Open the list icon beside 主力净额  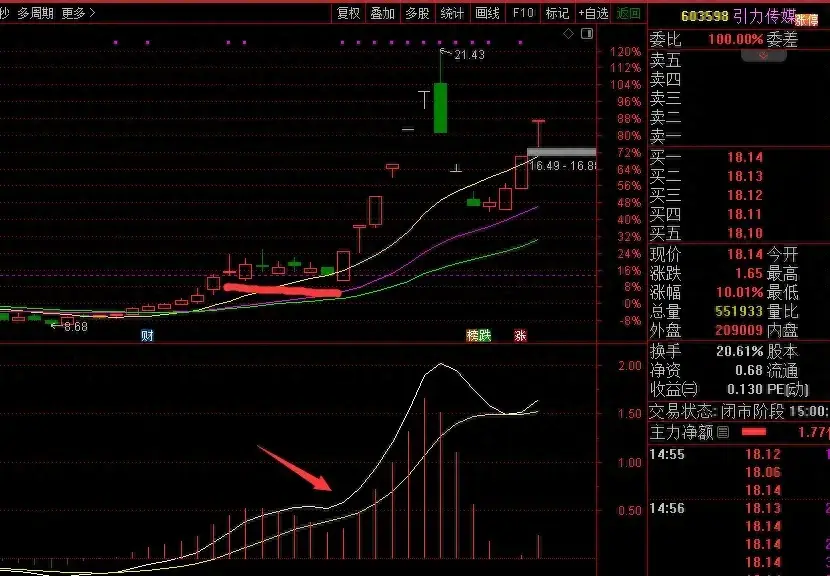pos(723,433)
